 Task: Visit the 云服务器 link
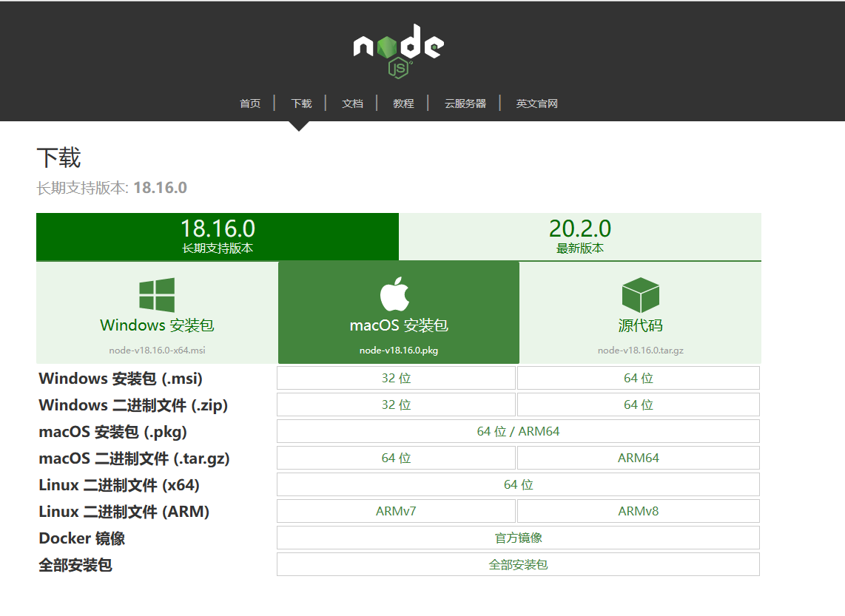pyautogui.click(x=465, y=104)
